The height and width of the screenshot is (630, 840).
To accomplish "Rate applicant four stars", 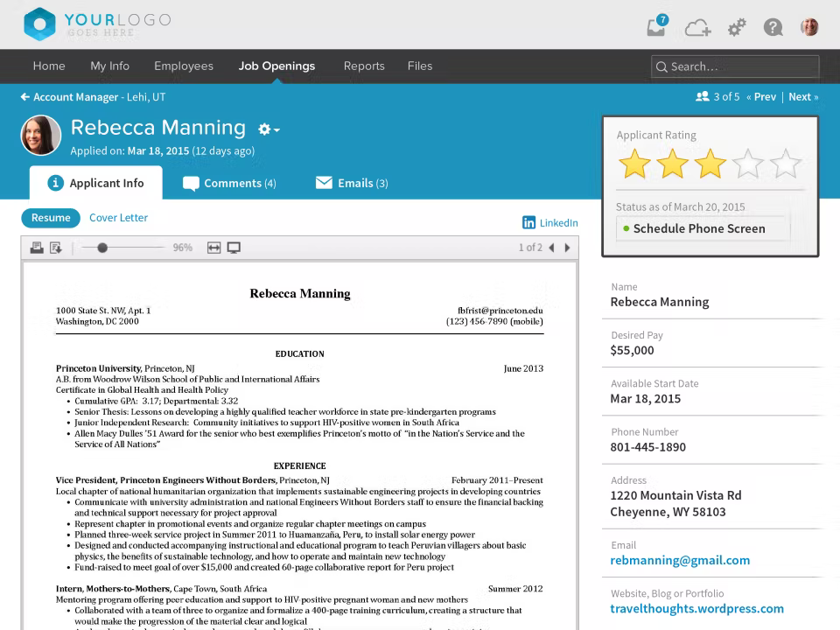I will [746, 163].
